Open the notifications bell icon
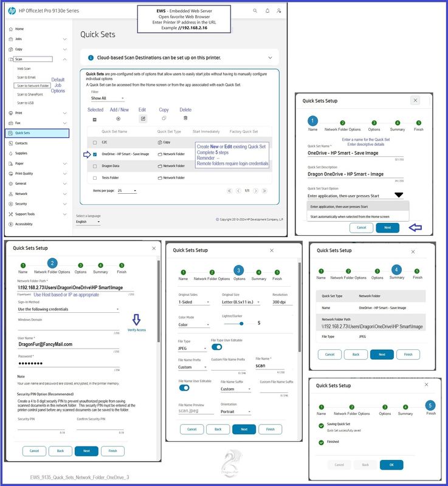This screenshot has width=448, height=486. click(x=267, y=11)
